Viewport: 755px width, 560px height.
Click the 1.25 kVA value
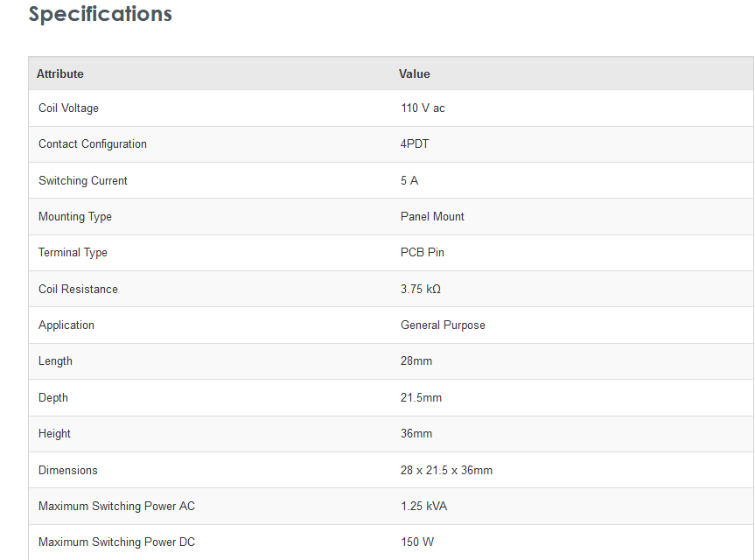424,507
